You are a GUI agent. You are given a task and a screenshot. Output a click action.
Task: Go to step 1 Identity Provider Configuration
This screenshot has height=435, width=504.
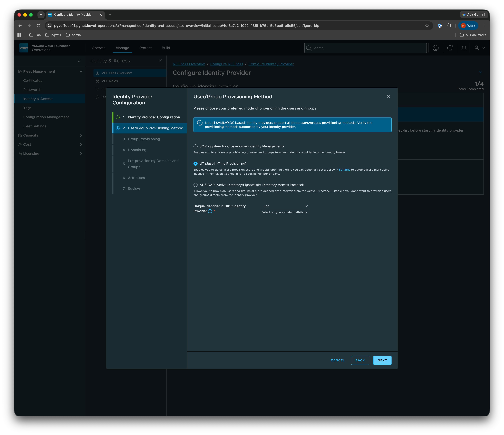[x=150, y=117]
